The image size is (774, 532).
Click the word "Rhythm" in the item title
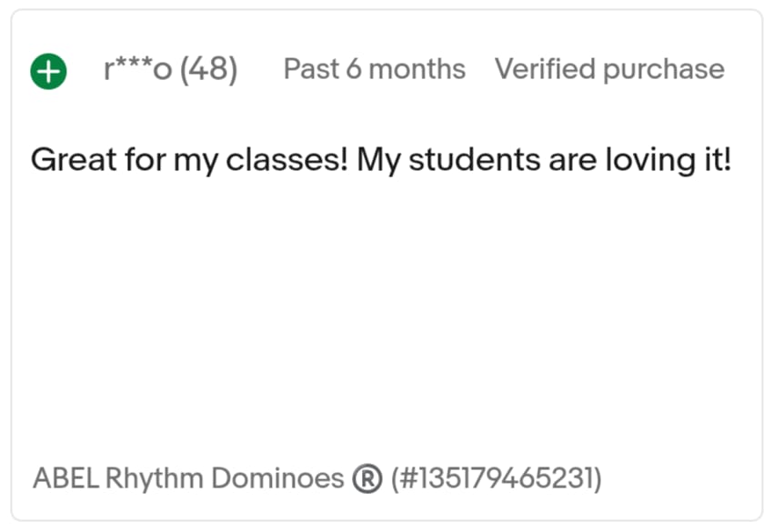[154, 479]
